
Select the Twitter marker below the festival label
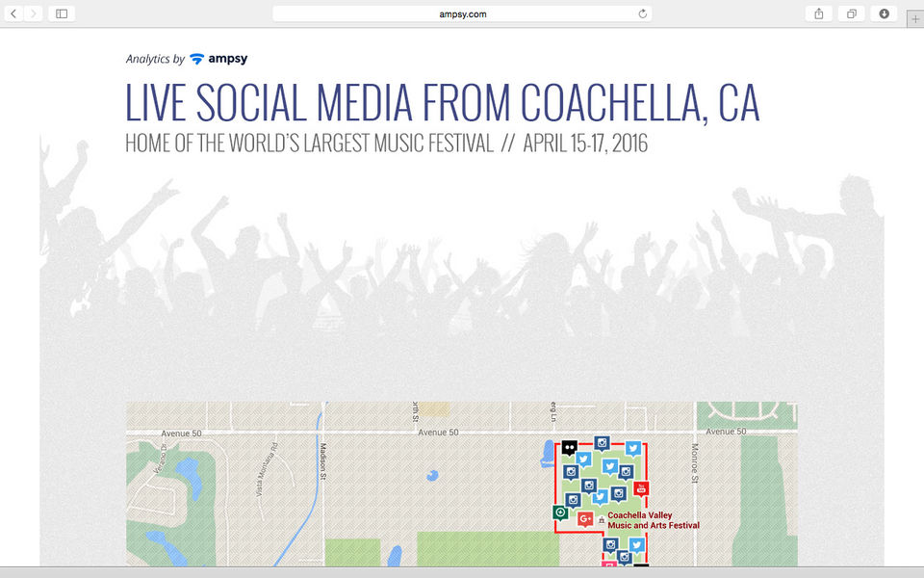[636, 545]
